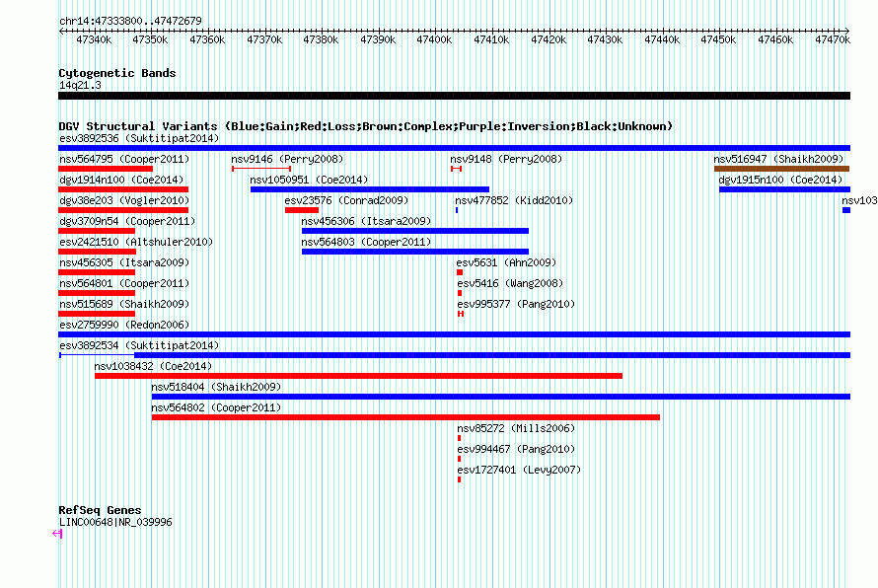878x588 pixels.
Task: Open esv2421510 (Altshuler2010) variant
Action: pyautogui.click(x=136, y=242)
